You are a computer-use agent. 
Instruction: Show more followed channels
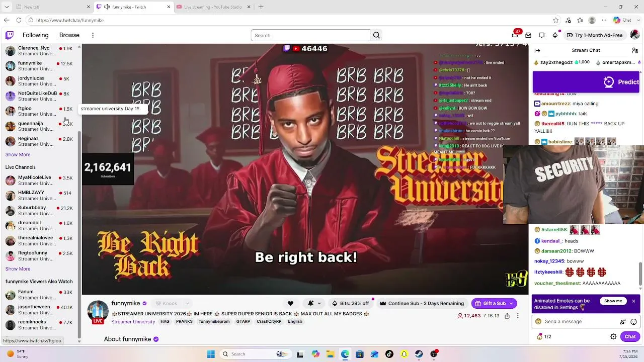point(18,154)
